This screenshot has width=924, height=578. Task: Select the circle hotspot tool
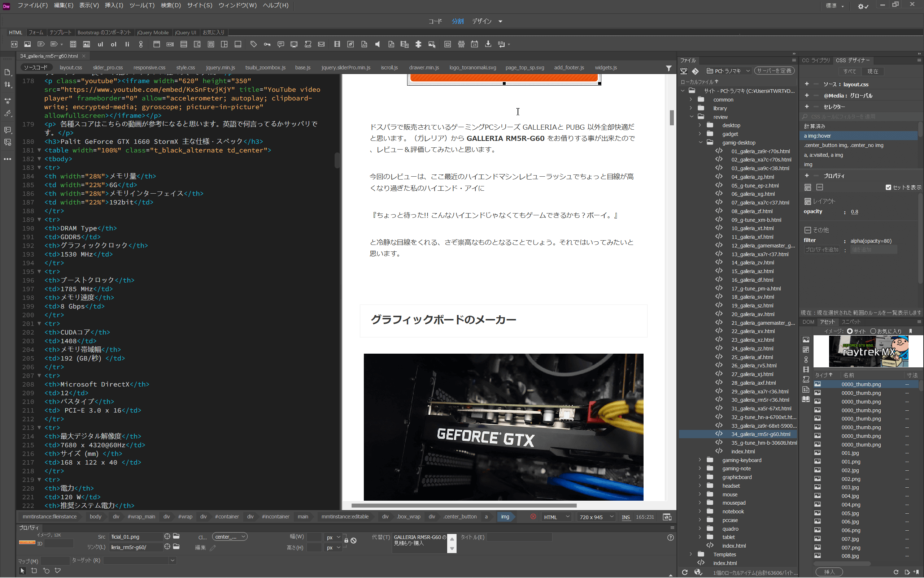click(x=46, y=571)
